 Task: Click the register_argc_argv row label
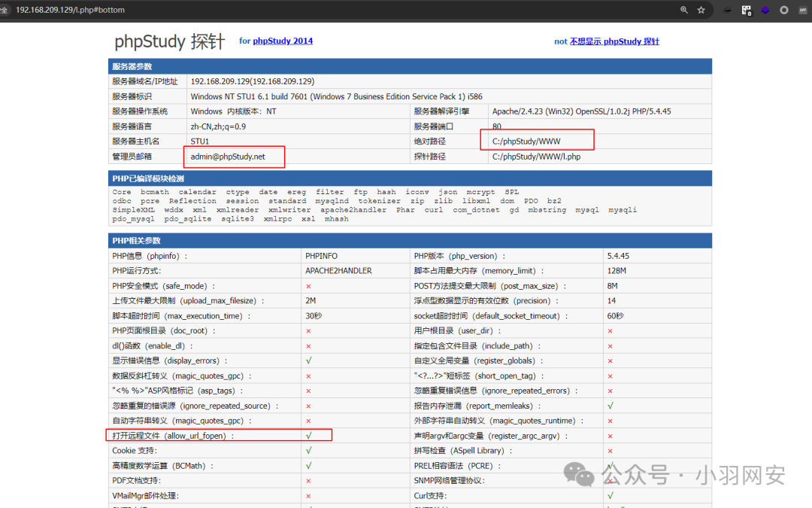coord(491,436)
